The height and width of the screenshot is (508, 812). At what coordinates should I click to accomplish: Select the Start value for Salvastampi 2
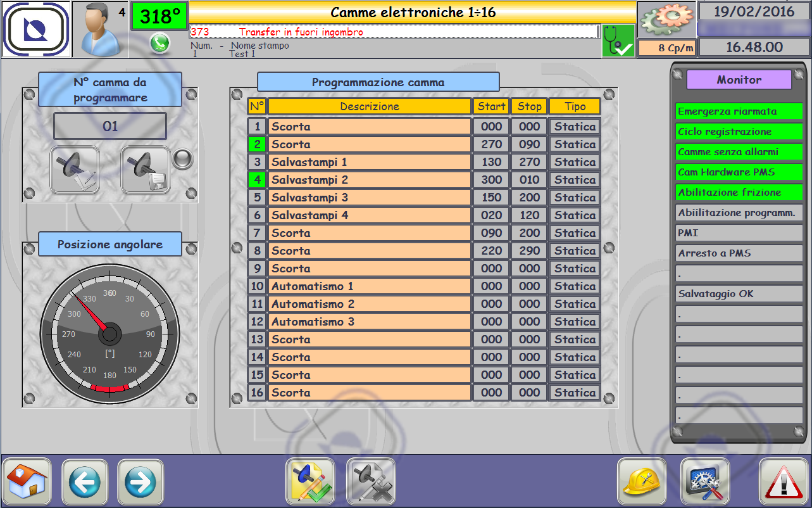pyautogui.click(x=491, y=180)
